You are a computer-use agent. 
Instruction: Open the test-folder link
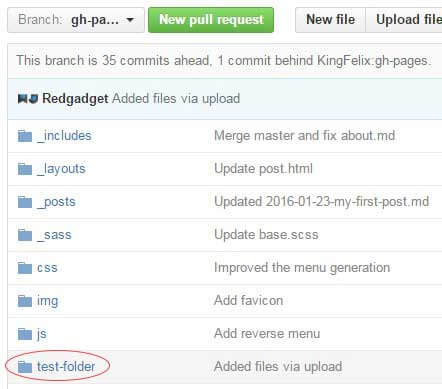coord(66,367)
